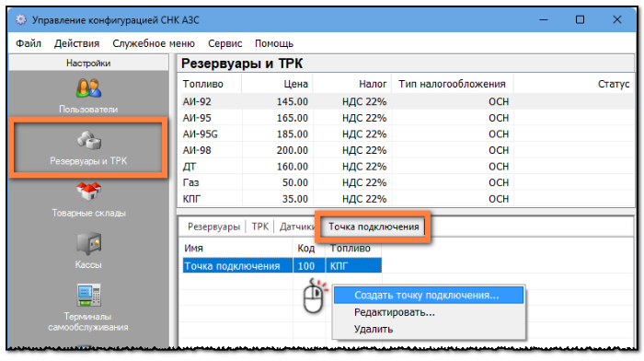The width and height of the screenshot is (644, 361).
Task: Select the Резервуары и ТРК tanks icon
Action: (x=88, y=141)
